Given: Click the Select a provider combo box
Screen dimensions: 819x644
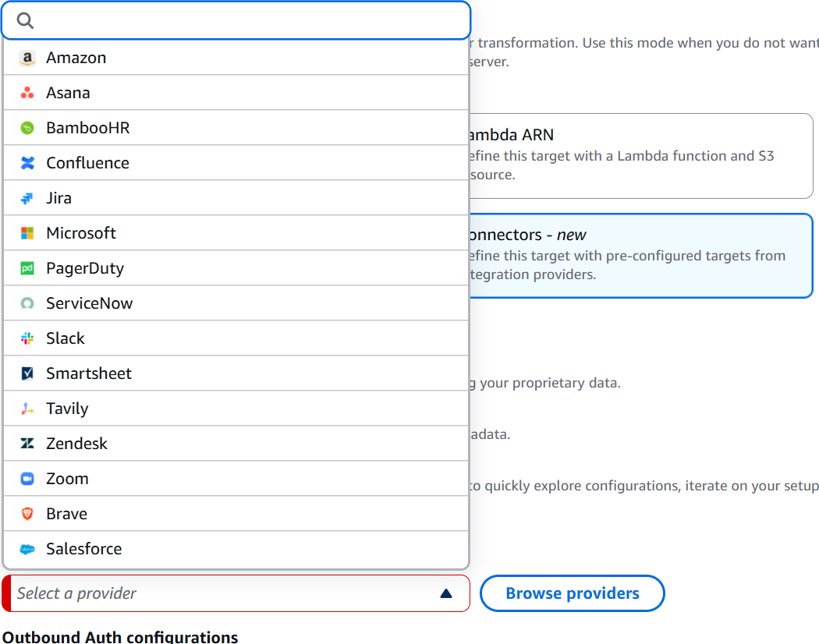Looking at the screenshot, I should [236, 593].
